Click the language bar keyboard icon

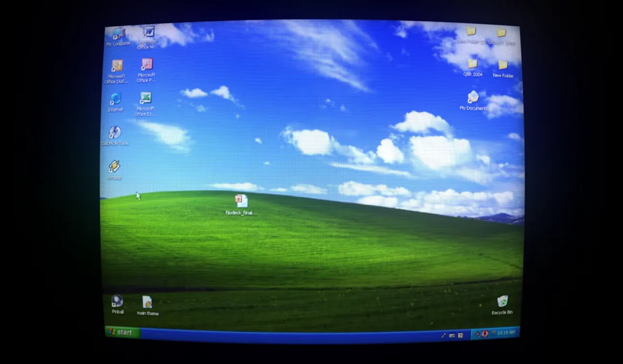[452, 335]
